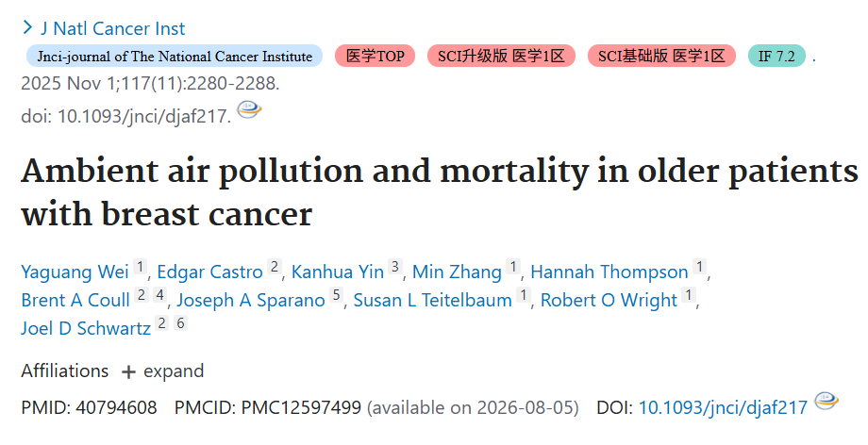Viewport: 868px width, 445px height.
Task: Open author Kanhua Yin's link
Action: (338, 272)
